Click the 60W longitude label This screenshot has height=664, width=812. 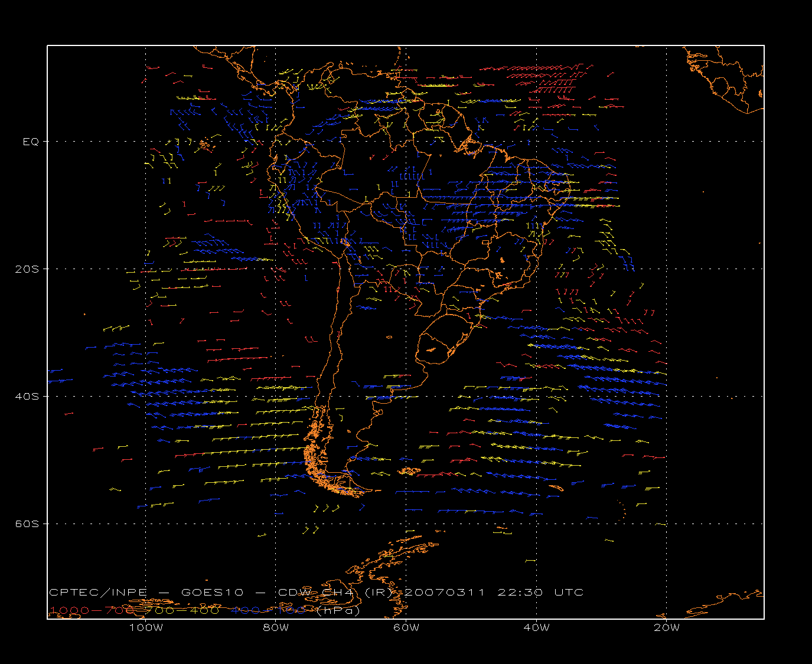[406, 628]
